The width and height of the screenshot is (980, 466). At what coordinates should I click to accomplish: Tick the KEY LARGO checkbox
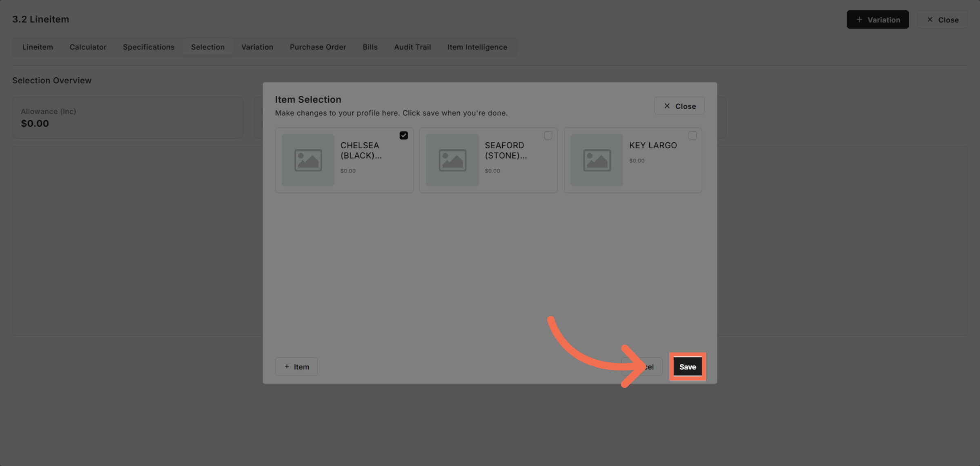[x=693, y=135]
